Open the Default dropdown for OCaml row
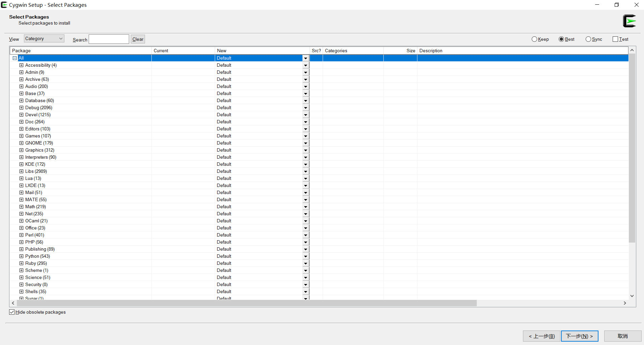 (305, 221)
